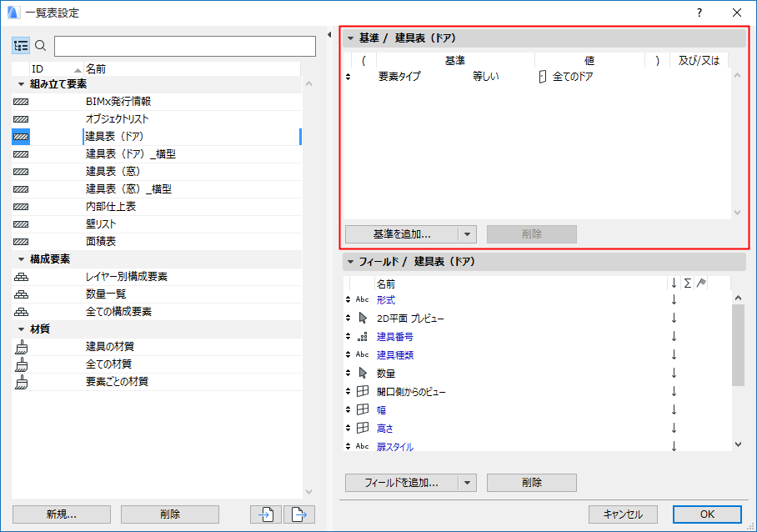The image size is (757, 532).
Task: Click the export scheme arrow icon
Action: coord(299,514)
